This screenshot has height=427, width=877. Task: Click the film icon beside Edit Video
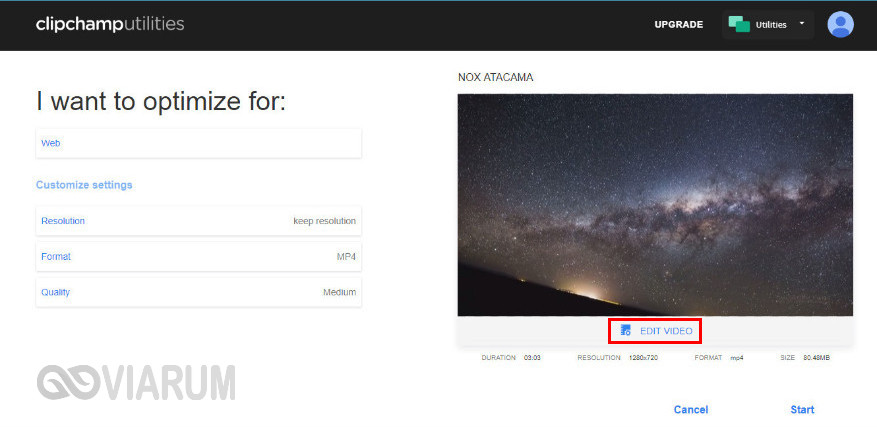coord(626,330)
